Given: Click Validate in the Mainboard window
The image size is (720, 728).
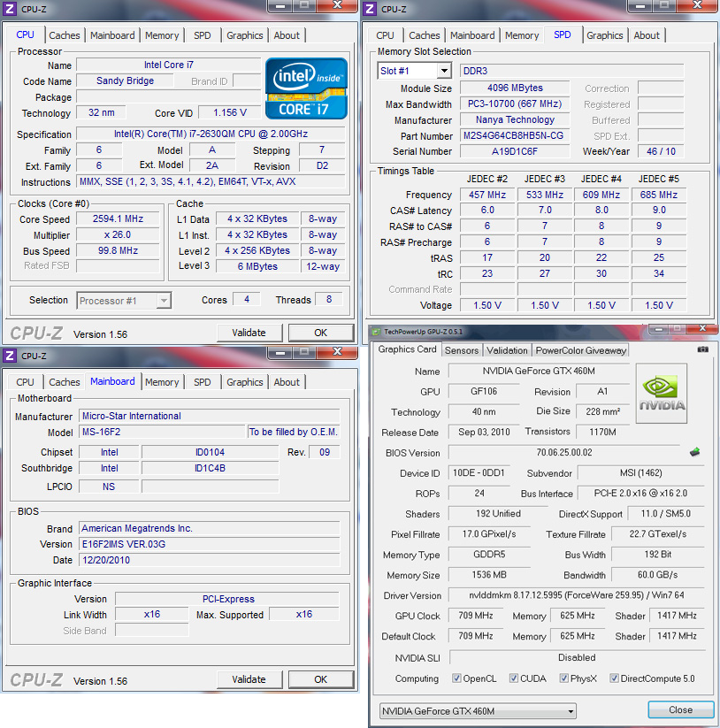Looking at the screenshot, I should point(249,679).
